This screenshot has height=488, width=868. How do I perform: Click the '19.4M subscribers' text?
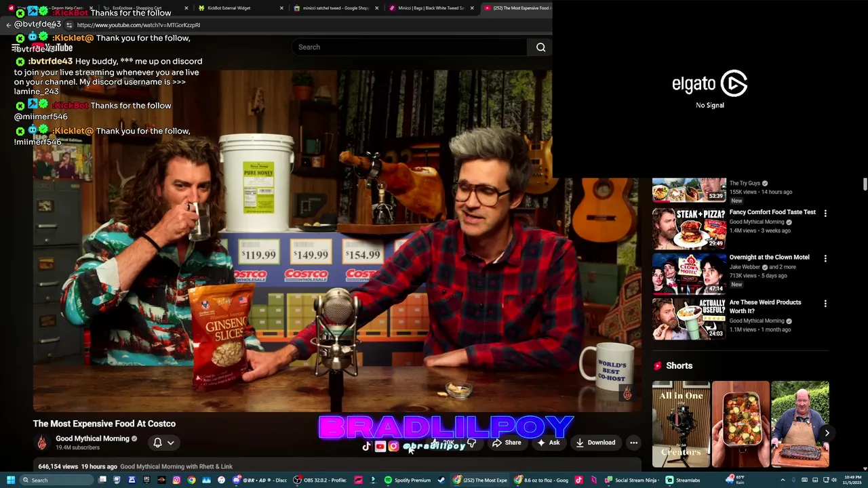[77, 448]
